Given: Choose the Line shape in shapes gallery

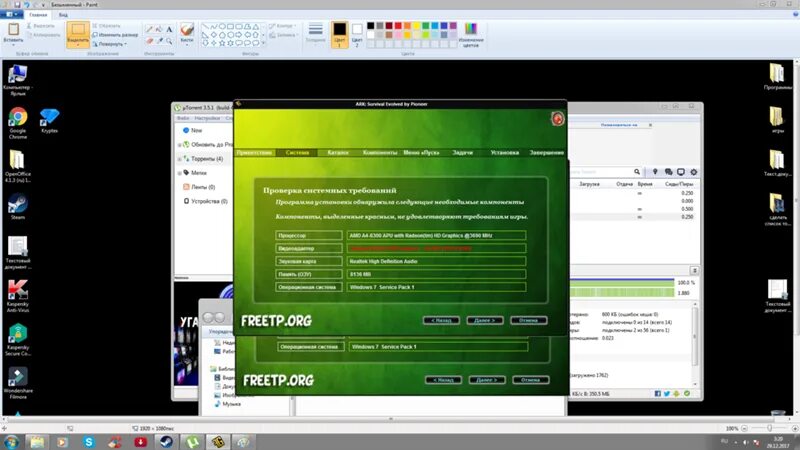Looking at the screenshot, I should click(205, 26).
